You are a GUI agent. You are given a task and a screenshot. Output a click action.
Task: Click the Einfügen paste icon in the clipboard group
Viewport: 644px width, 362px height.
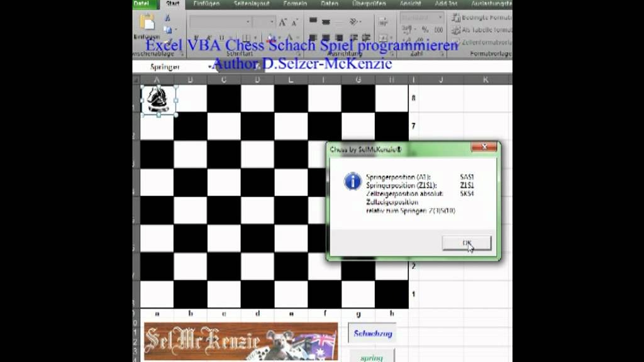[x=147, y=22]
